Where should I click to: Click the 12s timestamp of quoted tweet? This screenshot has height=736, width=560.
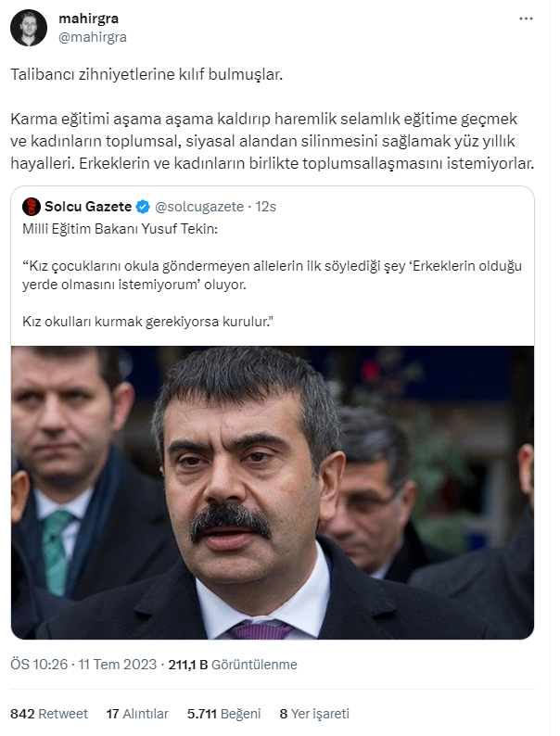tap(266, 207)
